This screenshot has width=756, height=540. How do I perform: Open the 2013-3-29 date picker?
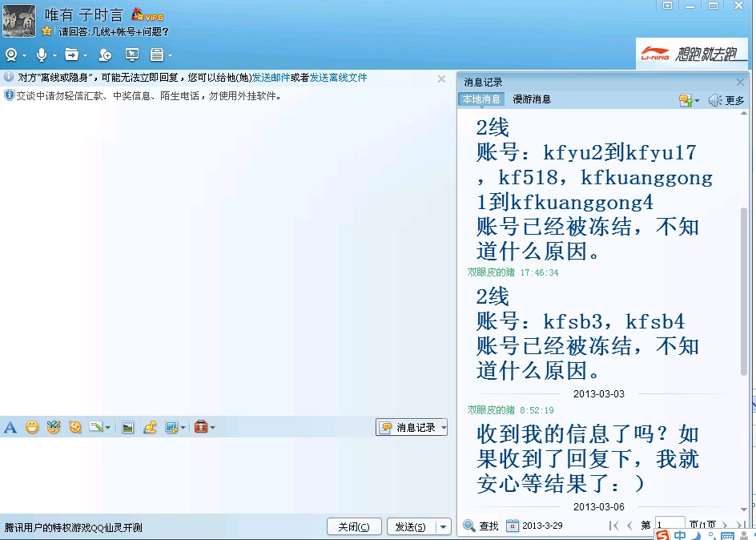point(534,526)
